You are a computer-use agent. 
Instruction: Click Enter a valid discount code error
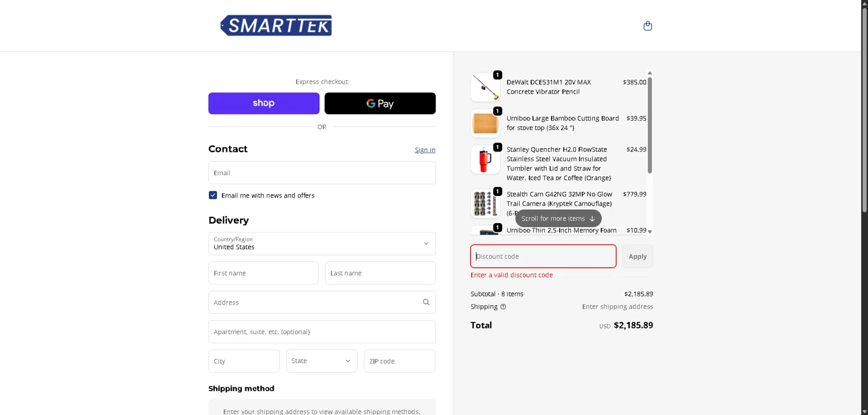[x=512, y=275]
